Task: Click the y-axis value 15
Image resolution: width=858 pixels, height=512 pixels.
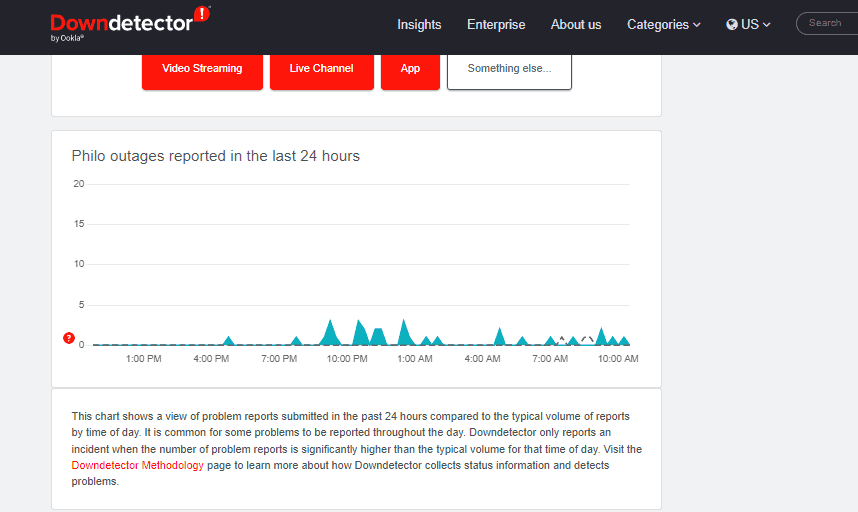Action: (79, 224)
